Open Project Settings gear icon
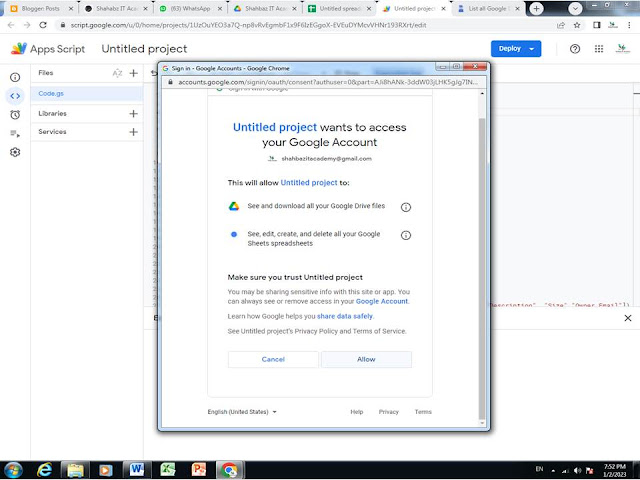640x480 pixels. coord(15,152)
